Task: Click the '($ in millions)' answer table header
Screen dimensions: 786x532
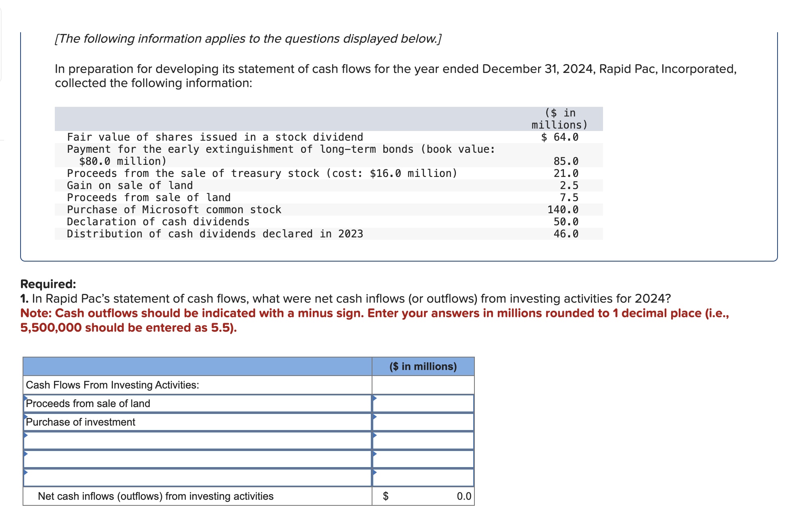Action: pyautogui.click(x=423, y=366)
